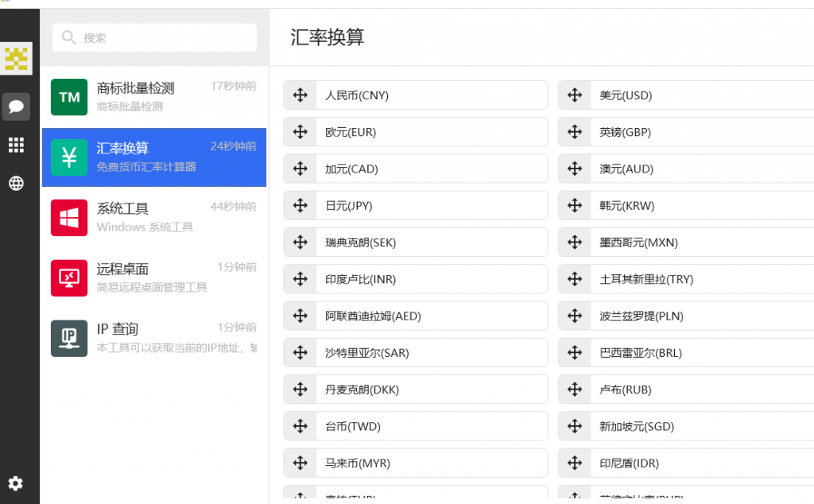Select the 日元(JPY) currency row
The height and width of the screenshot is (504, 814).
pos(415,205)
